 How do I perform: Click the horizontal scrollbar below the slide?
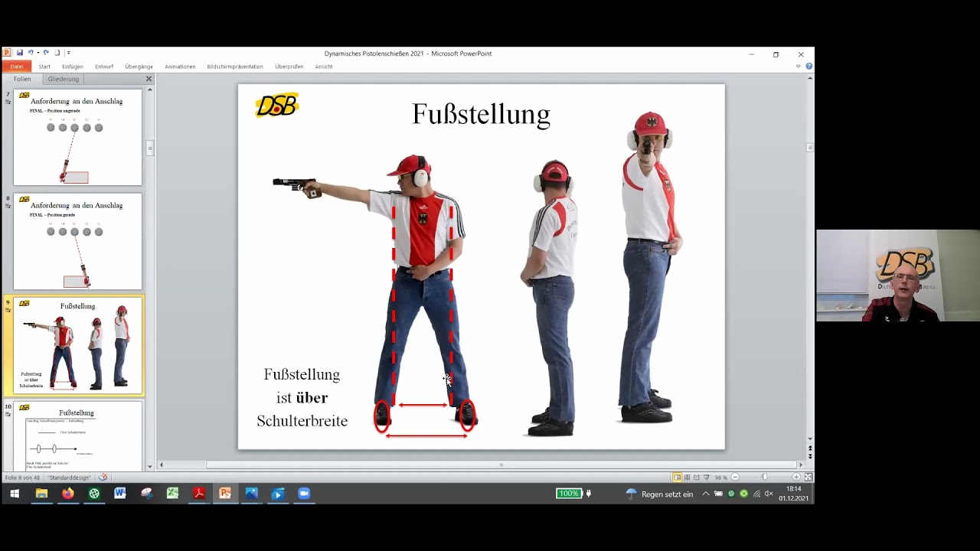pyautogui.click(x=501, y=465)
